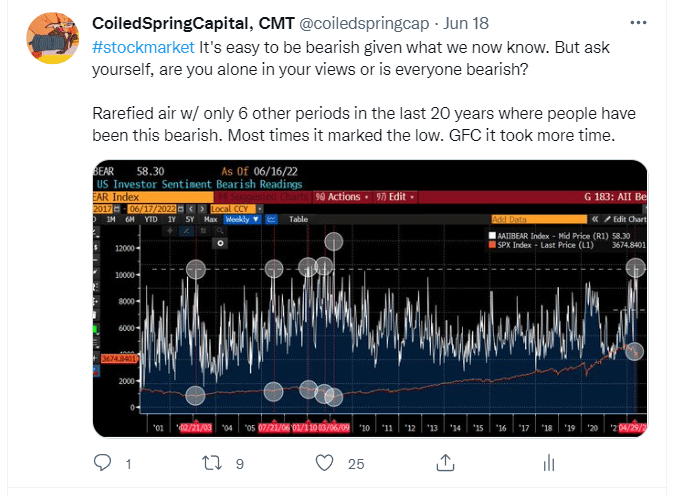This screenshot has height=496, width=700.
Task: Expand the Weekly frequency dropdown
Action: [x=241, y=218]
